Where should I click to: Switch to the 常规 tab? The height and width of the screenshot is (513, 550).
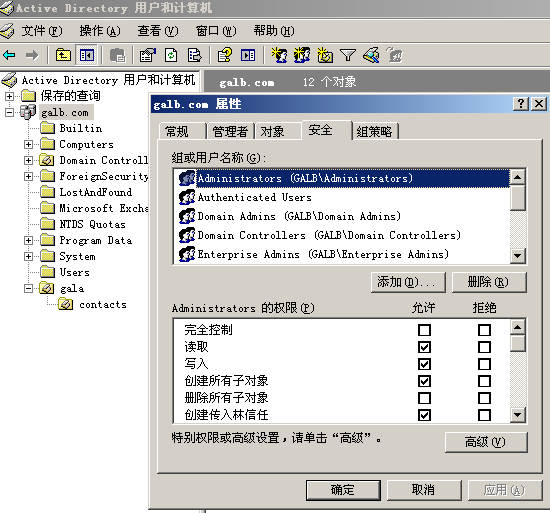pos(182,131)
